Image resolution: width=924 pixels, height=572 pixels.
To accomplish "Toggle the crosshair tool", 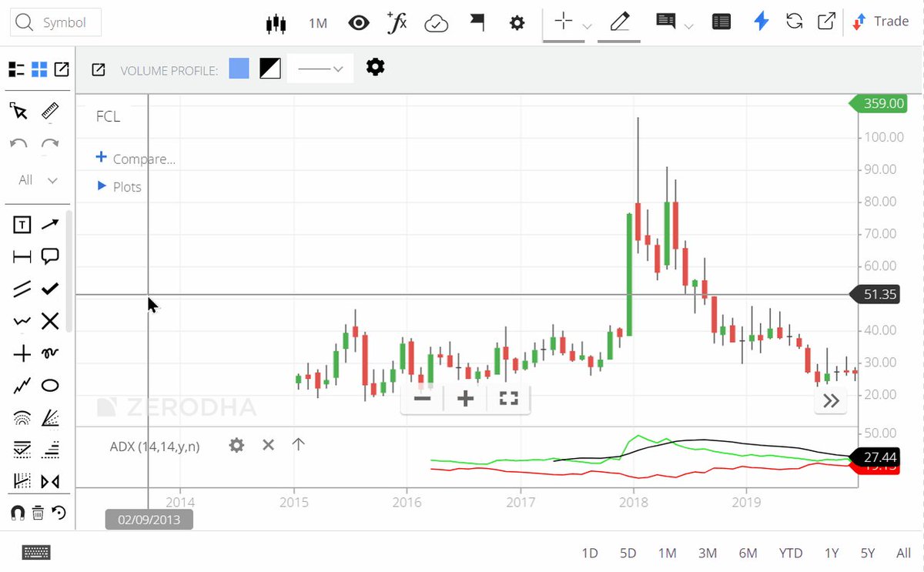I will (564, 22).
